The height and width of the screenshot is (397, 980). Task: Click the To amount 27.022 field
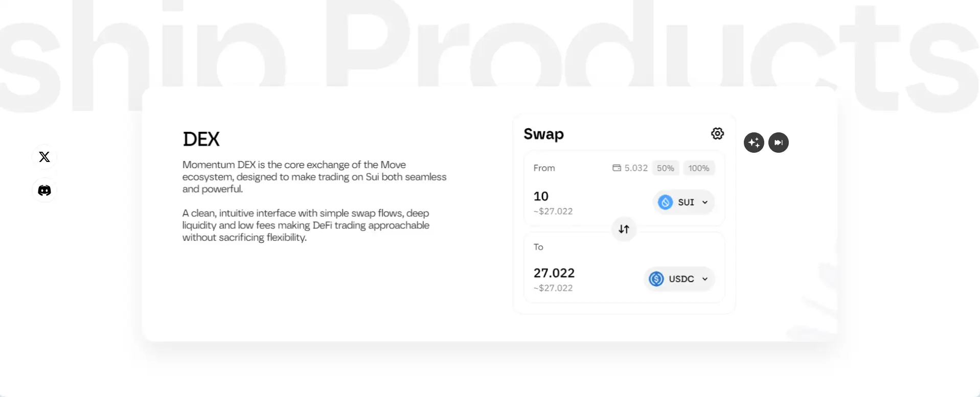click(554, 273)
